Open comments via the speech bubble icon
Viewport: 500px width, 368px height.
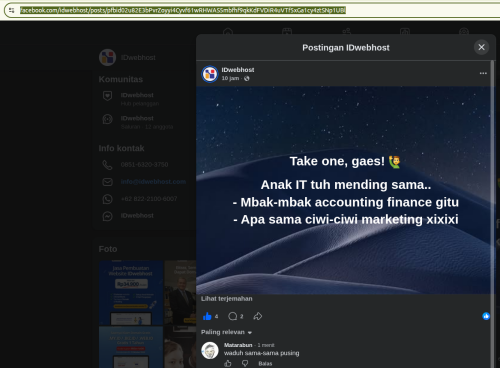coord(233,316)
